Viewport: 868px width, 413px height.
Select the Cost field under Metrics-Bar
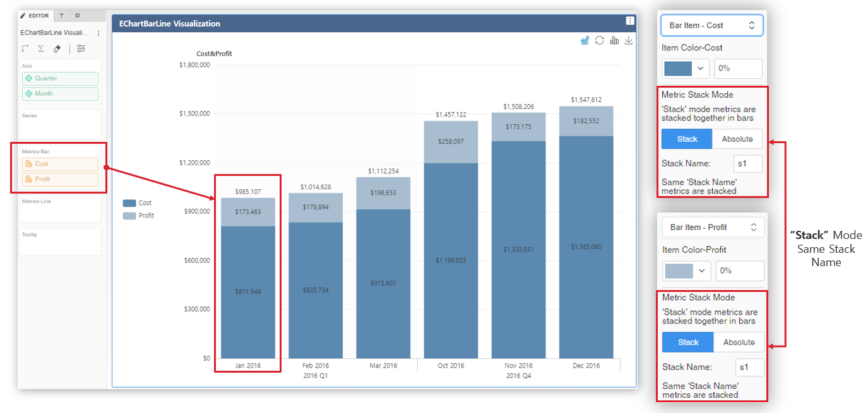pyautogui.click(x=60, y=164)
